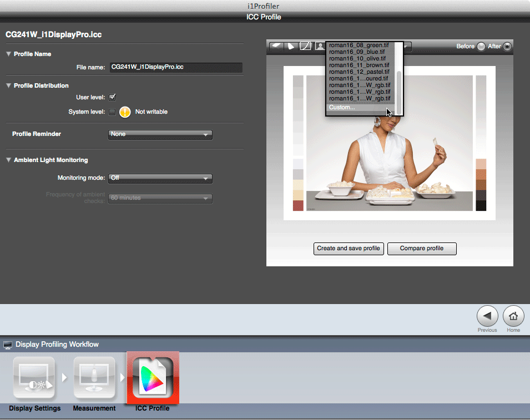Click the monitor icon beside Display Profiling Workflow
530x420 pixels.
click(8, 345)
